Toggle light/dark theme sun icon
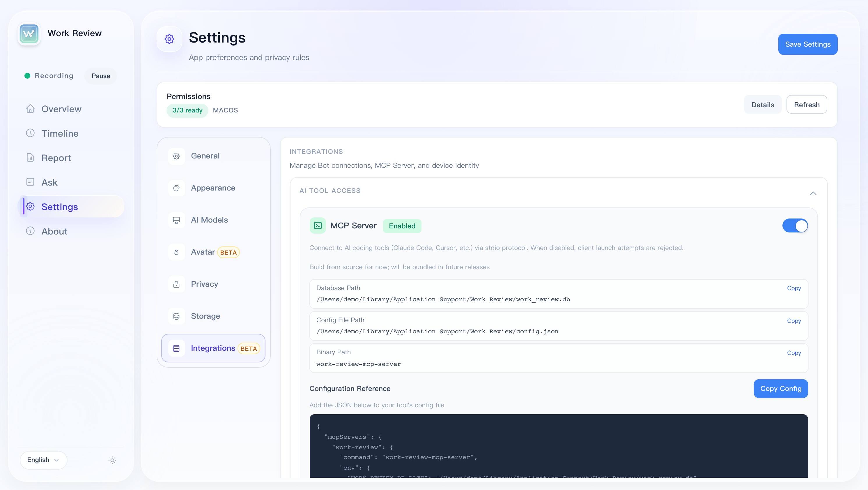The image size is (868, 490). pyautogui.click(x=113, y=460)
